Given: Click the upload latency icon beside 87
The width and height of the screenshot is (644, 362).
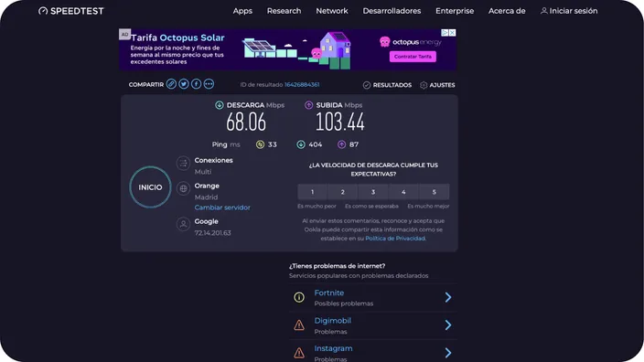Looking at the screenshot, I should tap(341, 144).
